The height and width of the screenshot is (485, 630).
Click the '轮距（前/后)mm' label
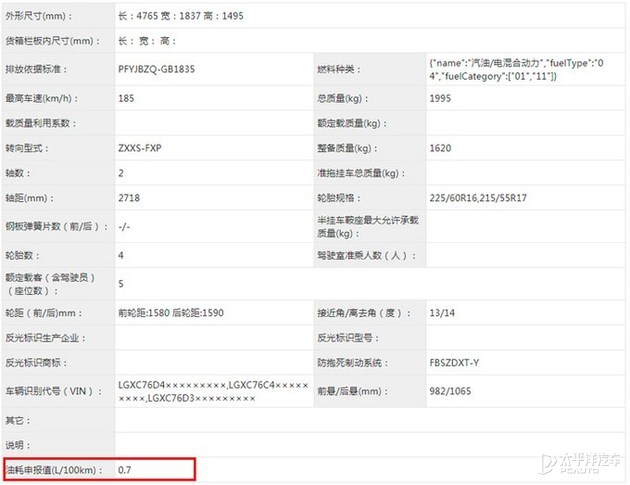44,313
